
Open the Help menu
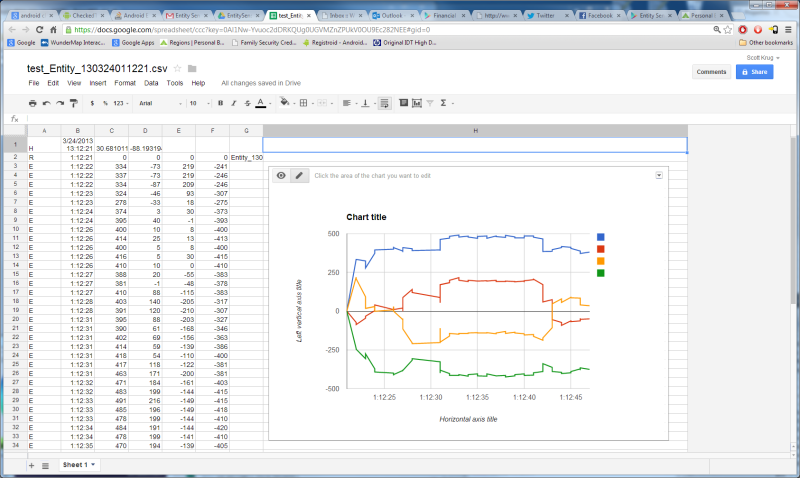pos(198,83)
